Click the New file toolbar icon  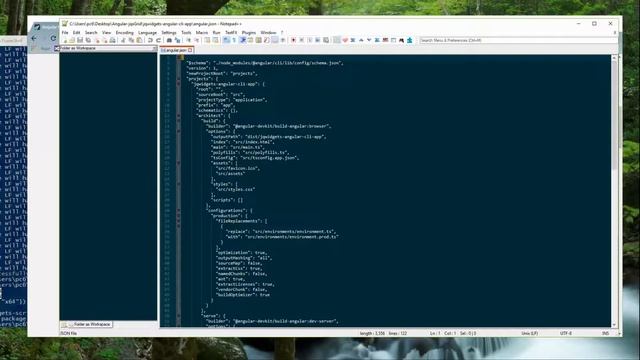pos(65,40)
